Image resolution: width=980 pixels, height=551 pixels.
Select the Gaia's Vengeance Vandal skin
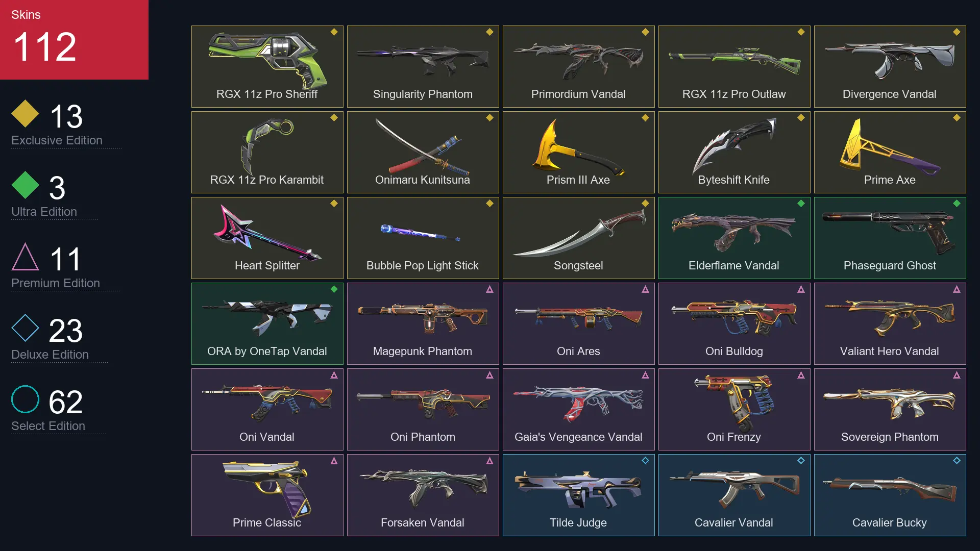click(x=578, y=409)
